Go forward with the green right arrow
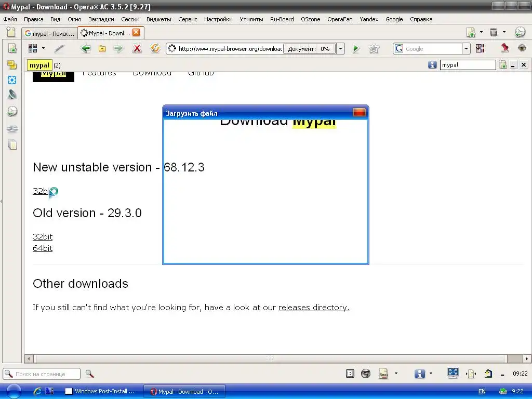Image resolution: width=532 pixels, height=399 pixels. (118, 48)
